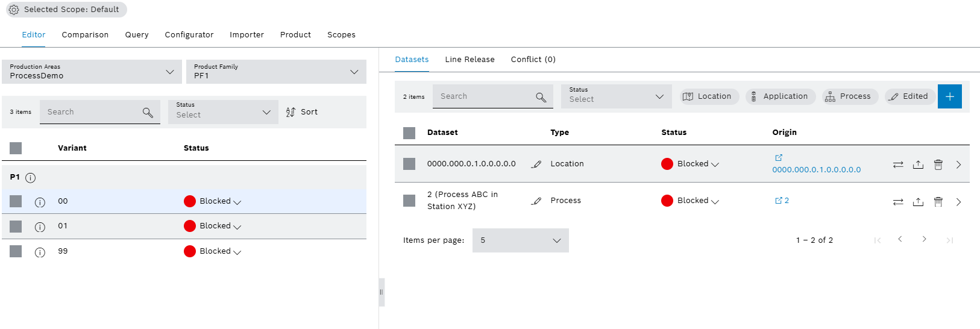Check the box for Process ABC dataset
This screenshot has height=329, width=980.
pos(409,201)
